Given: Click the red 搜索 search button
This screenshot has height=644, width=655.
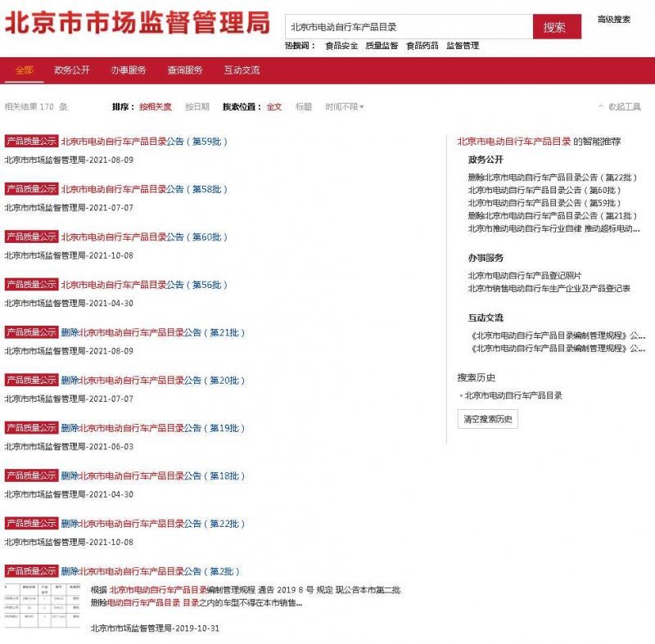Looking at the screenshot, I should [556, 27].
